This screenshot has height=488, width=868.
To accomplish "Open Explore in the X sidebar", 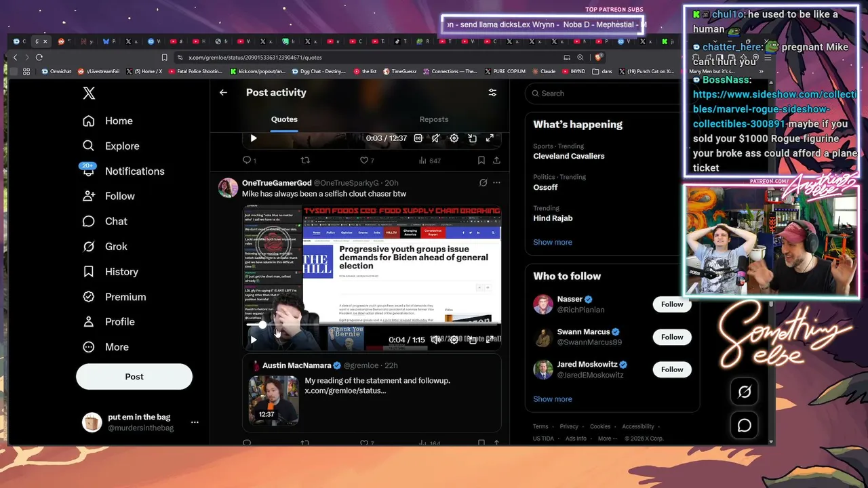I will coord(111,146).
